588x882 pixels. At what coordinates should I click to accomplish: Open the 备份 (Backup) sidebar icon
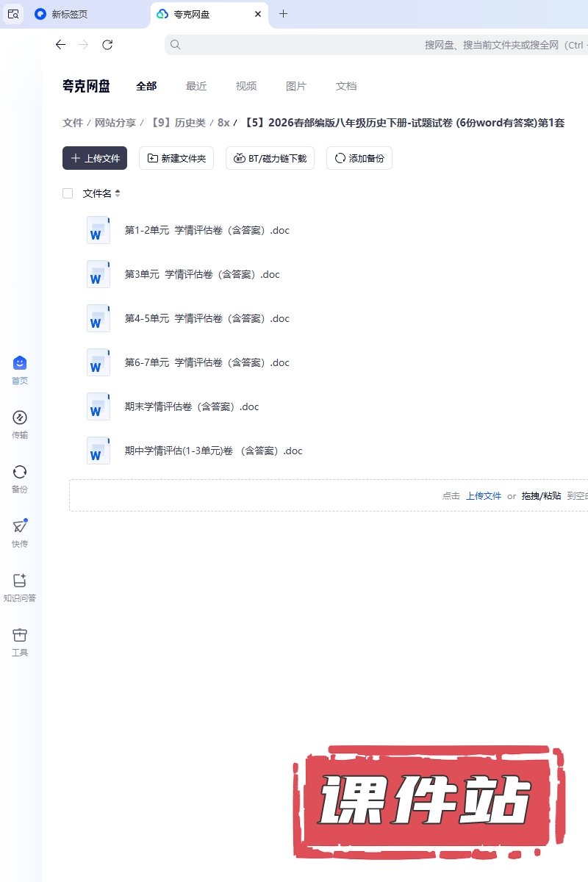point(20,478)
